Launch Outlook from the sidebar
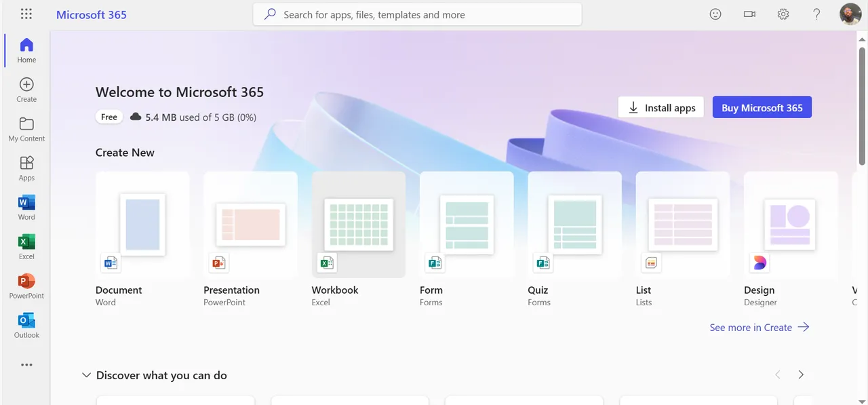This screenshot has height=405, width=868. coord(26,326)
